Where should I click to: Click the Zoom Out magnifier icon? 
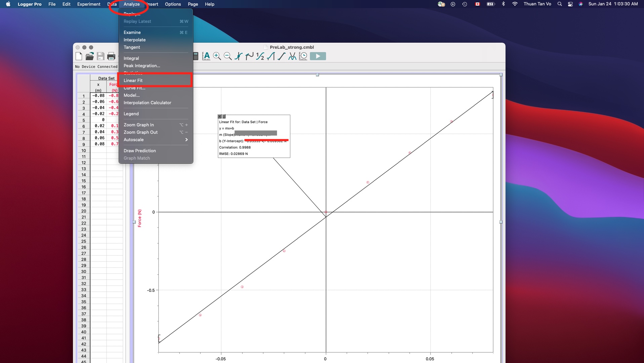click(x=228, y=56)
